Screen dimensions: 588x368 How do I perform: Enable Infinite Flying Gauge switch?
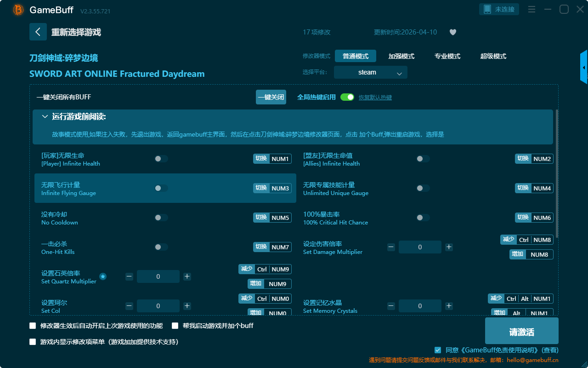[x=161, y=188]
